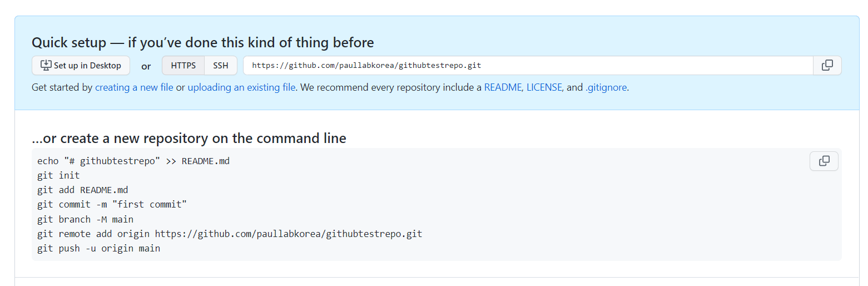
Task: Click the 'git init' code line
Action: (x=58, y=176)
